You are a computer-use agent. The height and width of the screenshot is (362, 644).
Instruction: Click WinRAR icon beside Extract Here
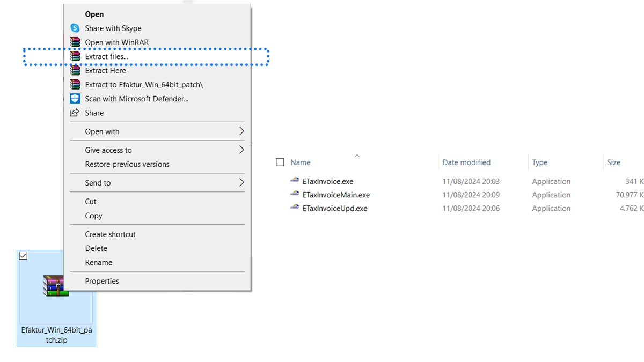pos(75,70)
